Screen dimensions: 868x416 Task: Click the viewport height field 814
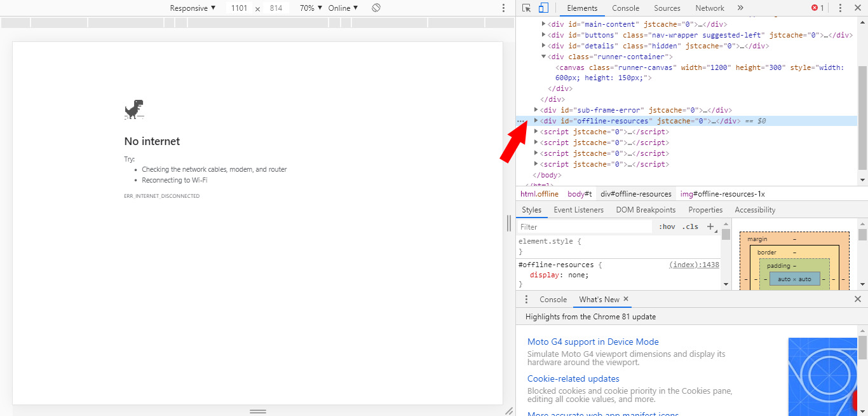click(x=276, y=8)
